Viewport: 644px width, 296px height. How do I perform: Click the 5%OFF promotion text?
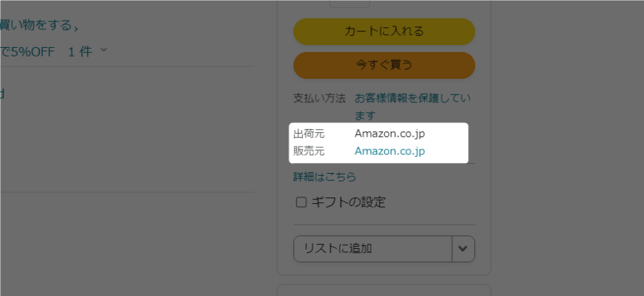click(x=29, y=51)
